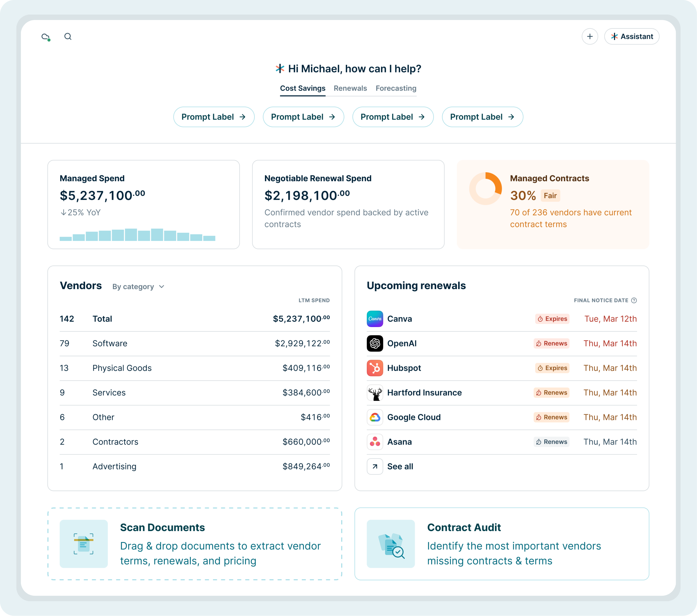Viewport: 697px width, 616px height.
Task: Click the $849,264 Advertising spend value
Action: coord(306,466)
